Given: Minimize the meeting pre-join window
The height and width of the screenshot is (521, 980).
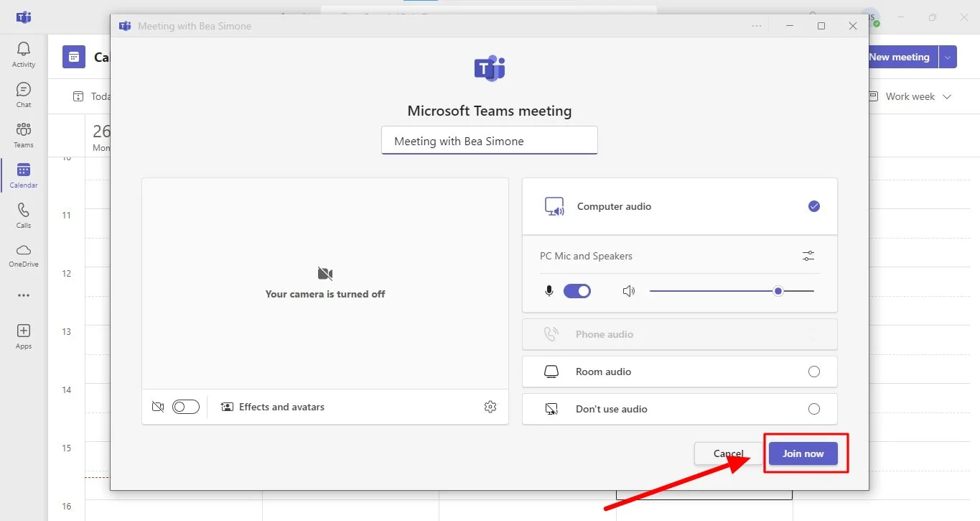Looking at the screenshot, I should point(790,26).
